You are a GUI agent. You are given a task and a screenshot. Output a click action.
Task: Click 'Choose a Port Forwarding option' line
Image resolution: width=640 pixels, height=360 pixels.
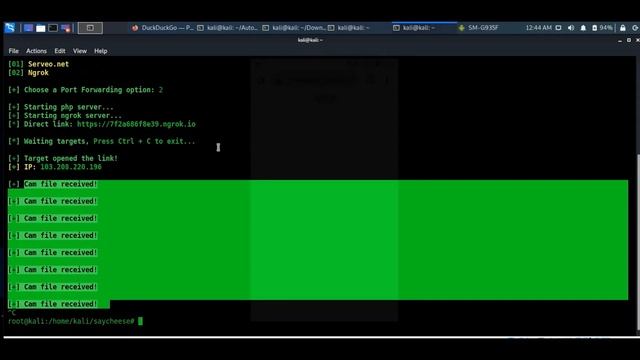click(x=85, y=90)
